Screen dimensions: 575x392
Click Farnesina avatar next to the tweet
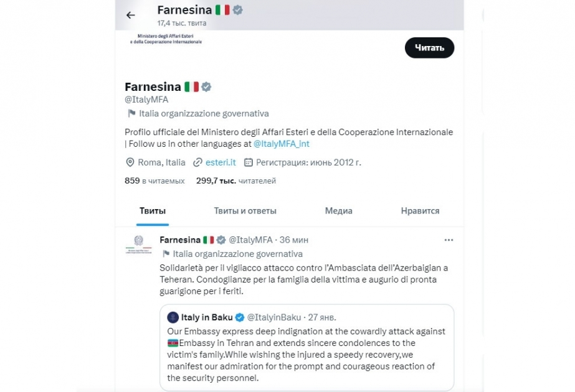138,245
